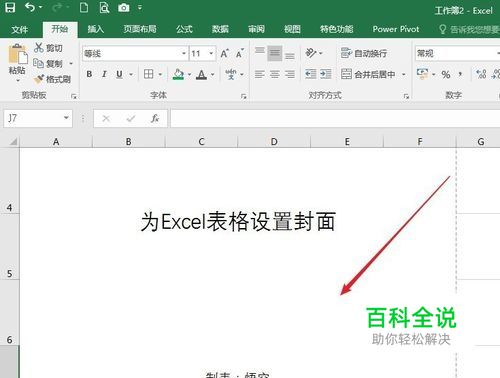Open the 数据 ribbon tab
500x378 pixels.
[x=220, y=29]
